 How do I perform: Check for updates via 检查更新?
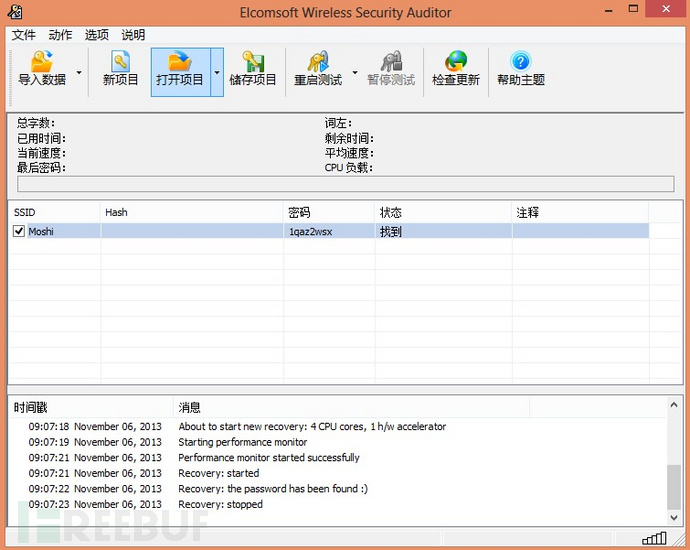pyautogui.click(x=456, y=68)
